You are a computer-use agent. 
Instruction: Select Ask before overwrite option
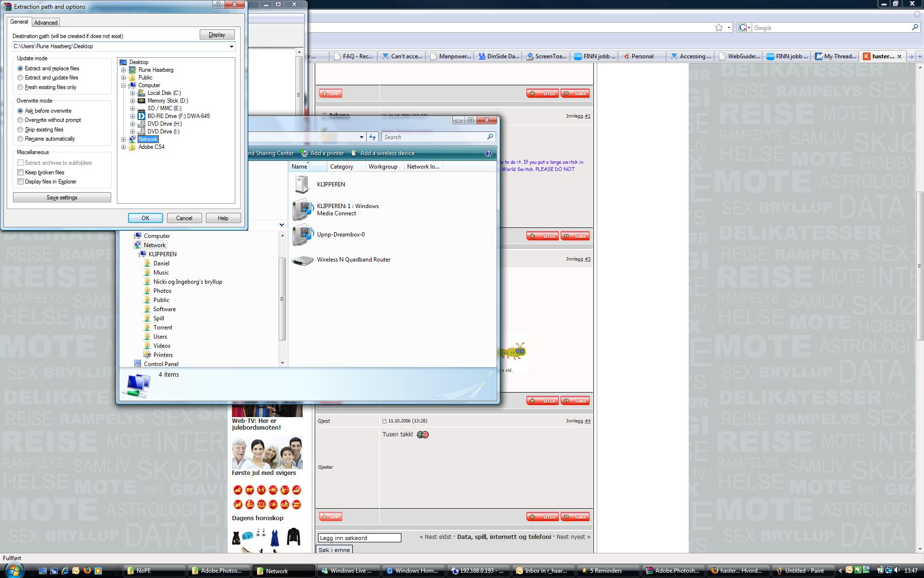(20, 111)
